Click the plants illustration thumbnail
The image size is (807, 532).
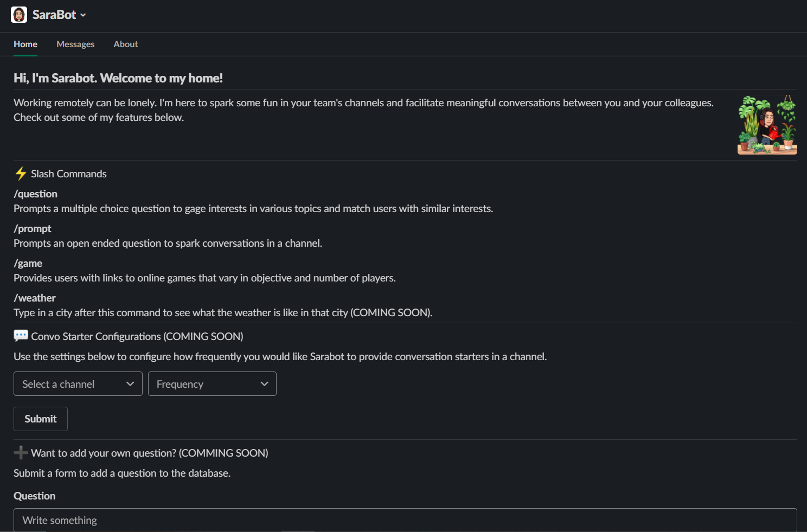tap(767, 125)
